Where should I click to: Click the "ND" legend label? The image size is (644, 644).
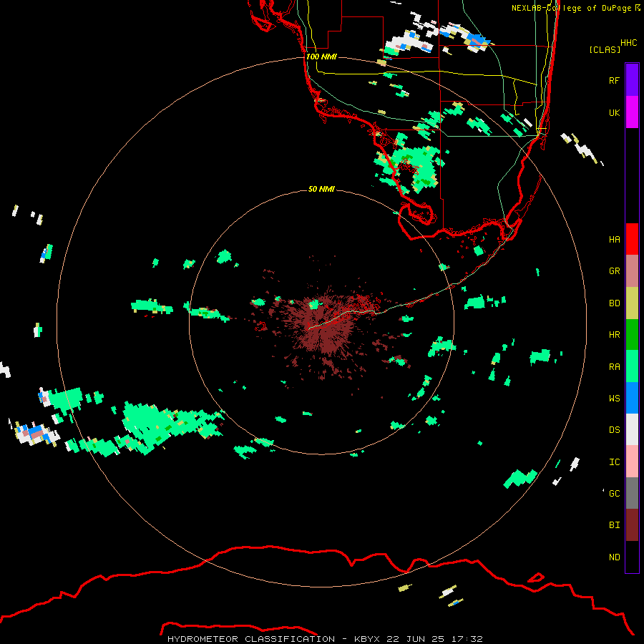click(614, 557)
